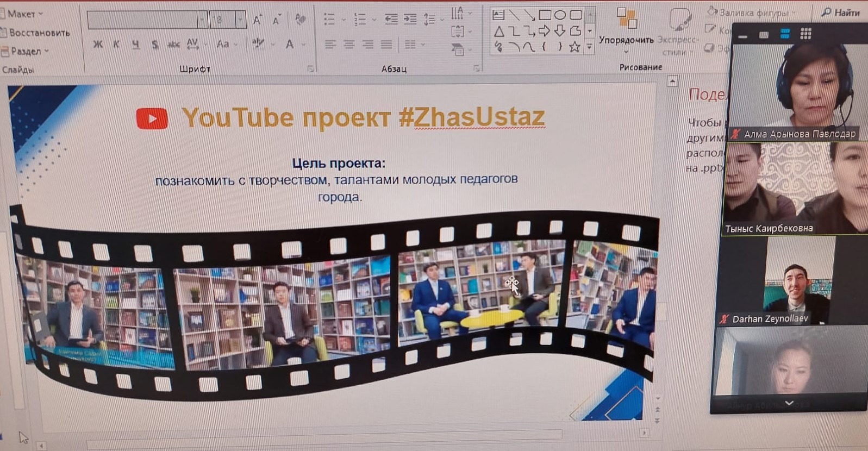This screenshot has width=868, height=451.
Task: Toggle italic (К) formatting
Action: pos(116,45)
